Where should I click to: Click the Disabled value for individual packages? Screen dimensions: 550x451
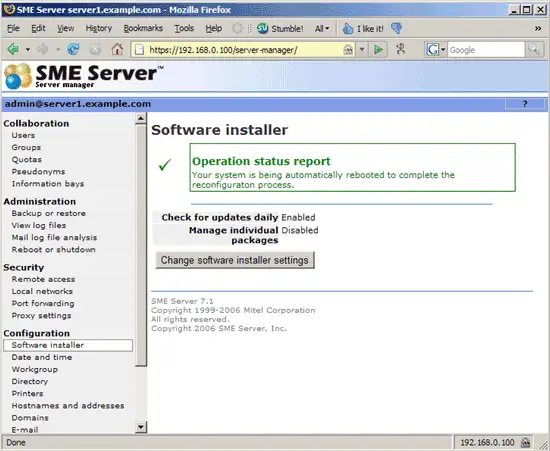(x=300, y=230)
